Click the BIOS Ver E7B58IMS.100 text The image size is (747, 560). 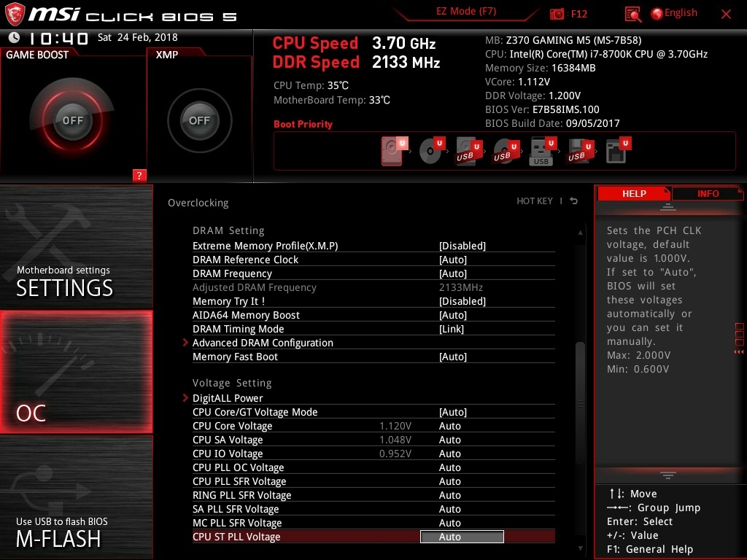(x=542, y=109)
